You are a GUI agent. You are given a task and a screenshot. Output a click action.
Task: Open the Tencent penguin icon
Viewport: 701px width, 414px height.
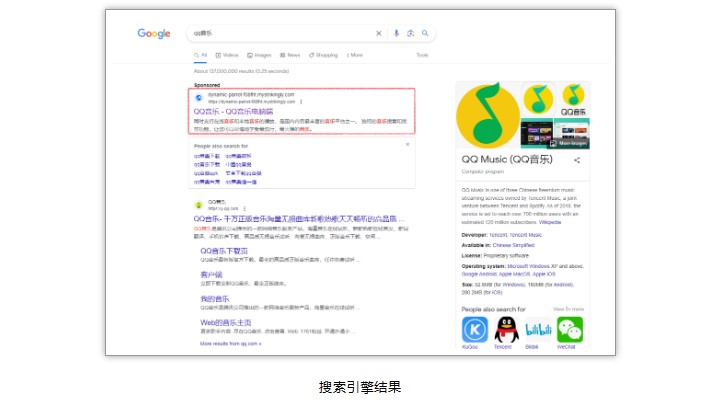coord(505,329)
